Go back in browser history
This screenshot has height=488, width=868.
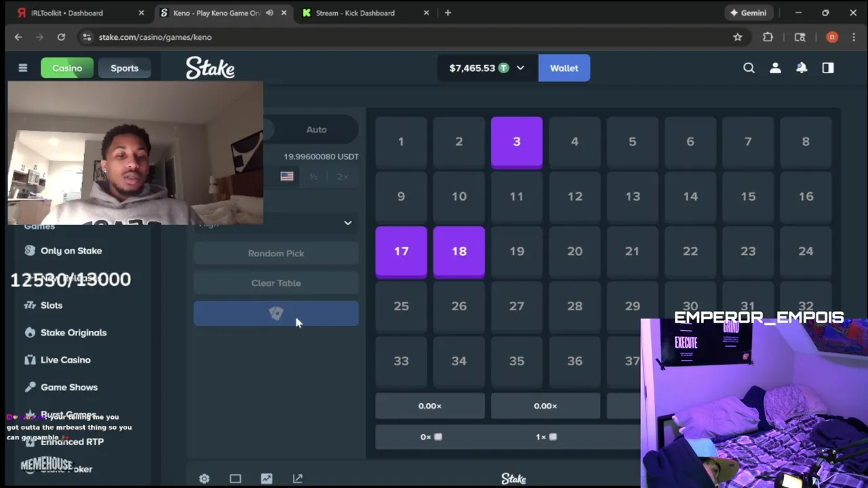pos(18,37)
